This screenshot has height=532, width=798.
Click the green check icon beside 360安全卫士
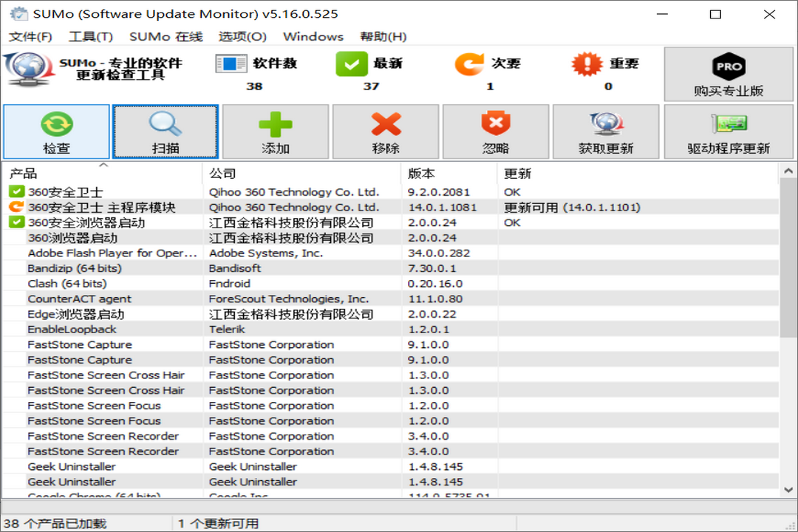tap(16, 192)
